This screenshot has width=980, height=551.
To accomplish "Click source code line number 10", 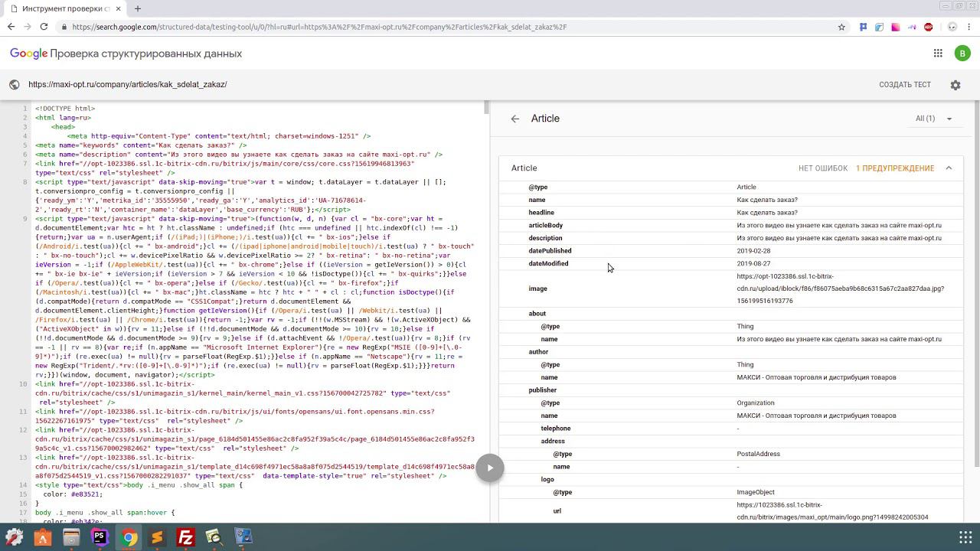I will (24, 384).
